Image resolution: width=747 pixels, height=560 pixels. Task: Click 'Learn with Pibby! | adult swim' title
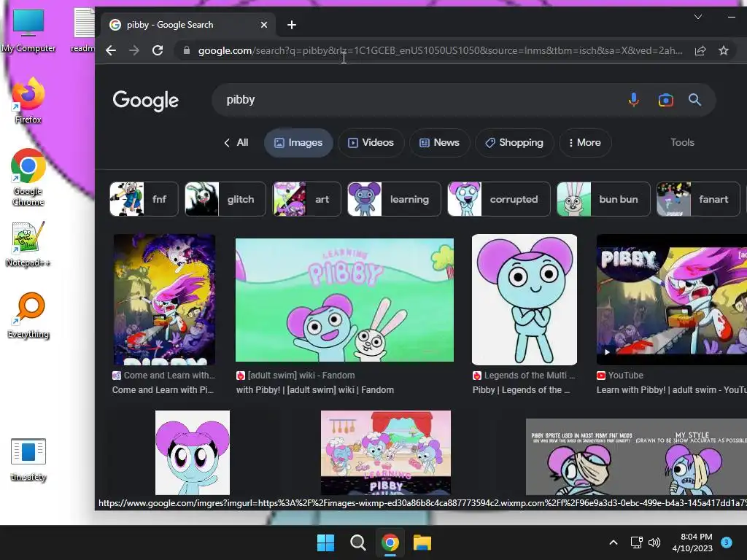672,390
